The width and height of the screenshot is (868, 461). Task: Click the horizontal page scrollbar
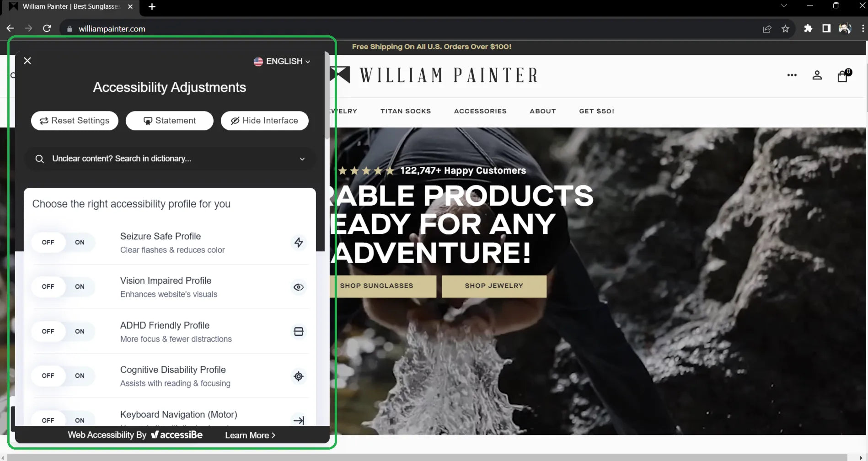(x=428, y=457)
